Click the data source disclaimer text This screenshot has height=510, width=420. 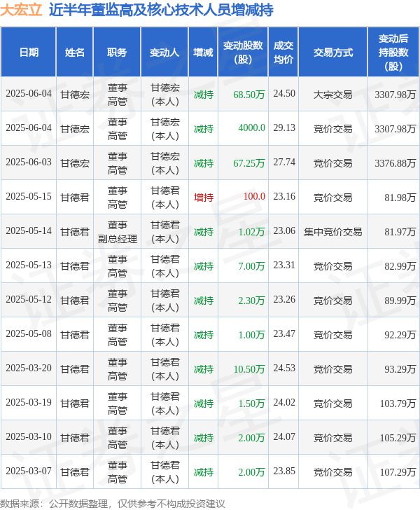pos(112,504)
